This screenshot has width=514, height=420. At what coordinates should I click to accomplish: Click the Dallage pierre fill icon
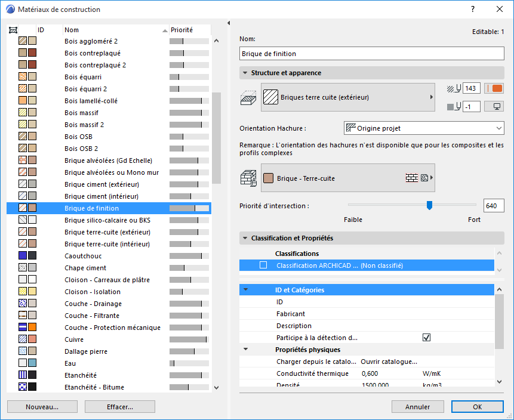click(23, 351)
